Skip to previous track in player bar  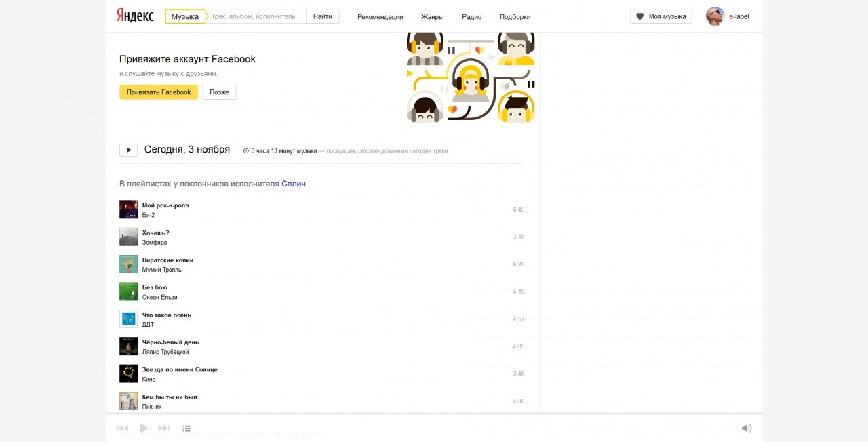[123, 428]
